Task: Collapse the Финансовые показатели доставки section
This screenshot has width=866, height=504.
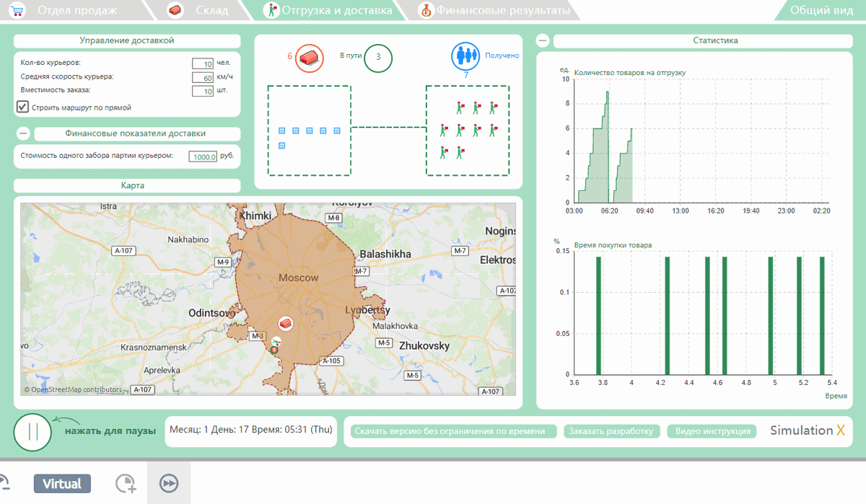Action: 22,133
